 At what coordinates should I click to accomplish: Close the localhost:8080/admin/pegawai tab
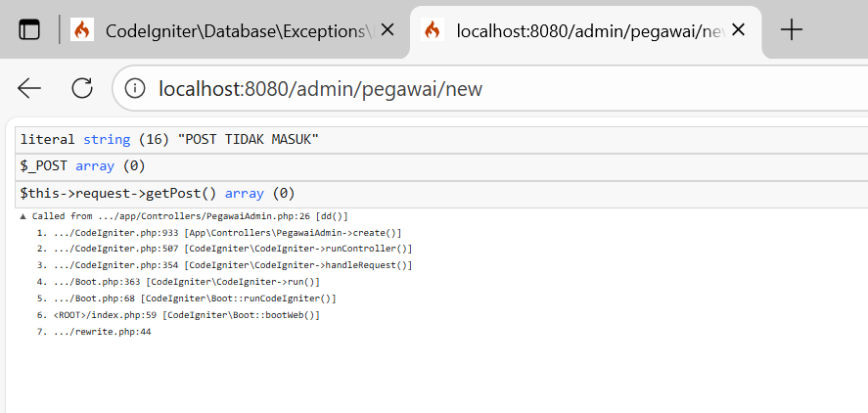click(739, 30)
